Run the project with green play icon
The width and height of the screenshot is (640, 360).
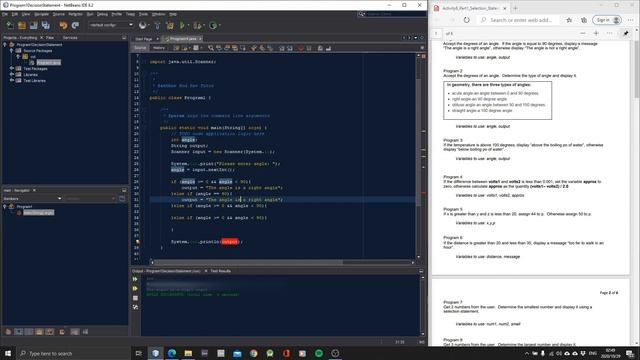point(182,25)
